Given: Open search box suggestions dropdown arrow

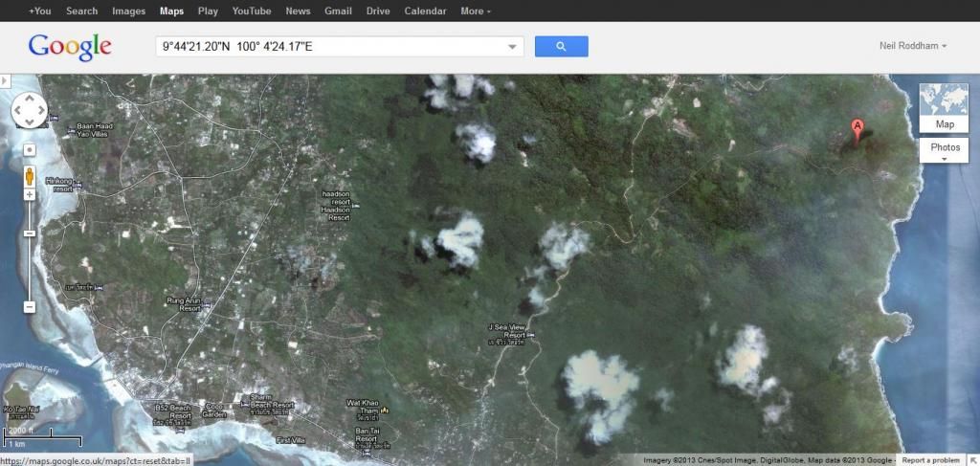Looking at the screenshot, I should 512,47.
